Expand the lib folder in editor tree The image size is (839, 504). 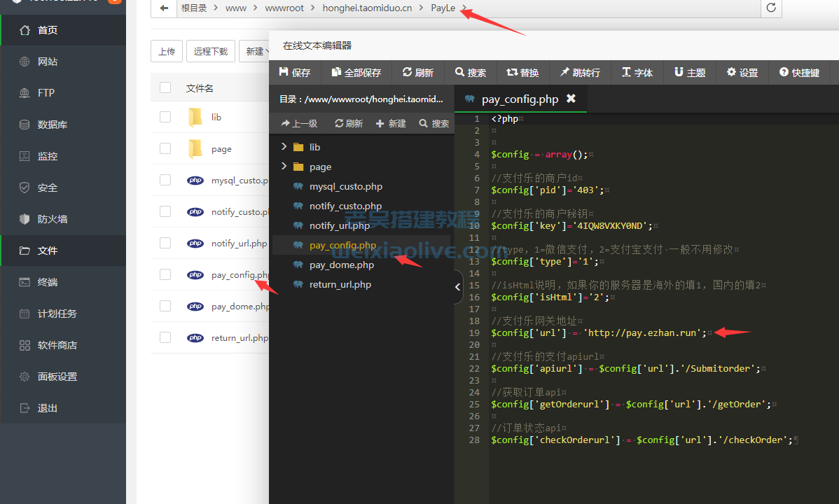point(284,147)
